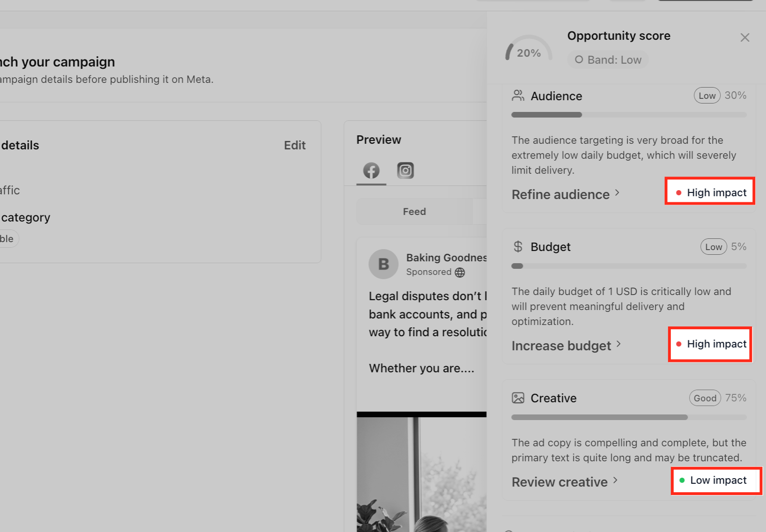Click the Preview heading
Screen dimensions: 766x532
point(379,140)
